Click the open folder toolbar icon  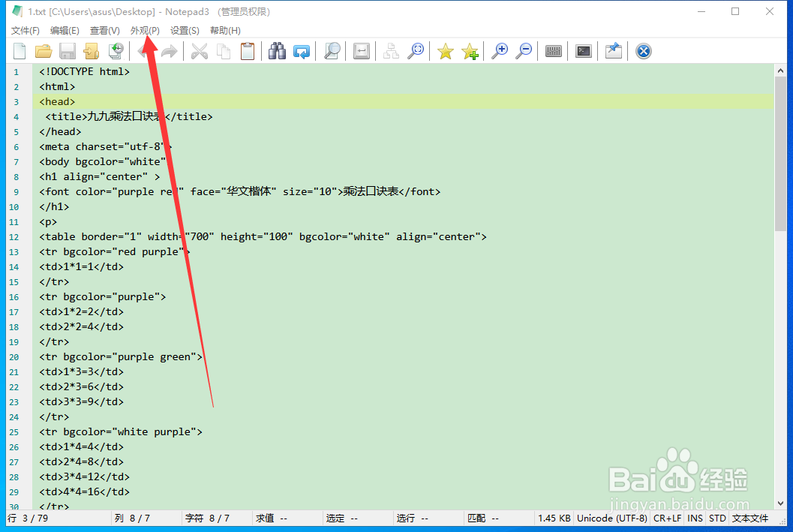tap(44, 51)
